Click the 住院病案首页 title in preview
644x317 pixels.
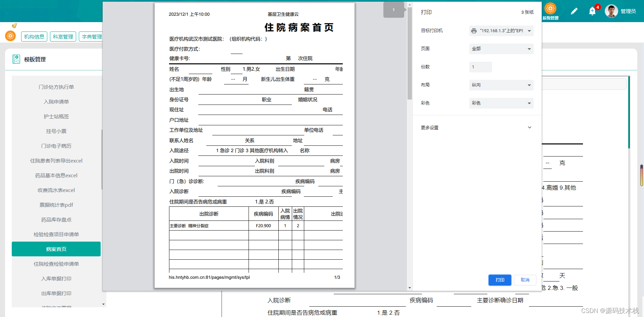[x=299, y=27]
